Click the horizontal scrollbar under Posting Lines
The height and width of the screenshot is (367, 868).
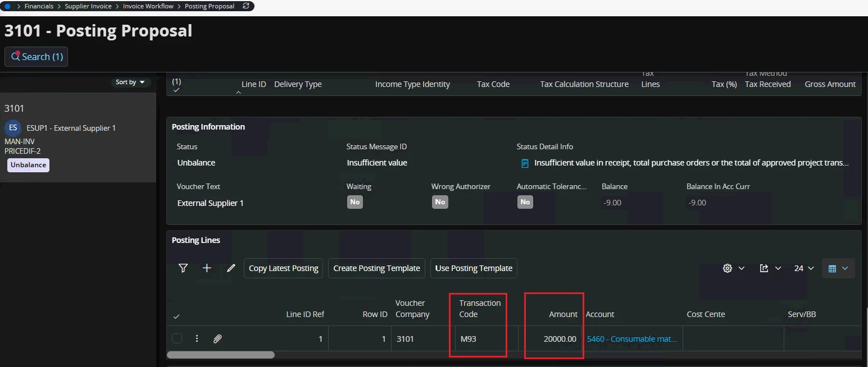click(x=221, y=355)
